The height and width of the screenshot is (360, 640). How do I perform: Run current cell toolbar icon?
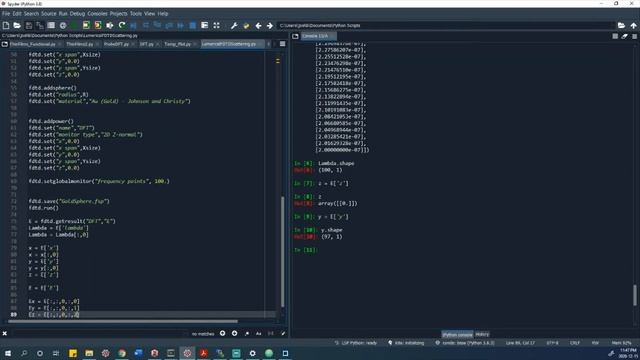click(x=86, y=25)
